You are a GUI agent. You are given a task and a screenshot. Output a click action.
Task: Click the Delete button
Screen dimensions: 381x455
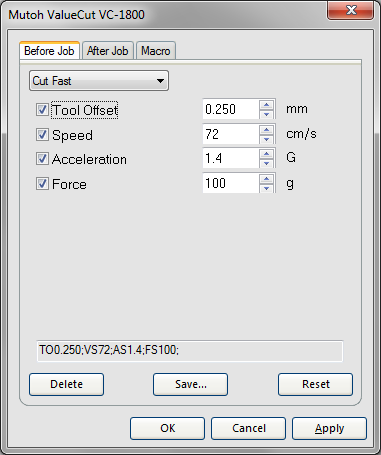click(x=66, y=384)
